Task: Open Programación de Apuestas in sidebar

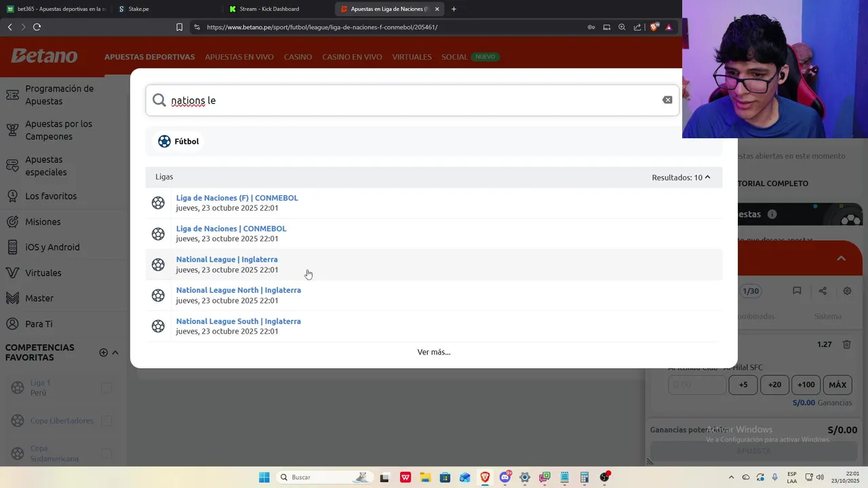Action: coord(59,95)
